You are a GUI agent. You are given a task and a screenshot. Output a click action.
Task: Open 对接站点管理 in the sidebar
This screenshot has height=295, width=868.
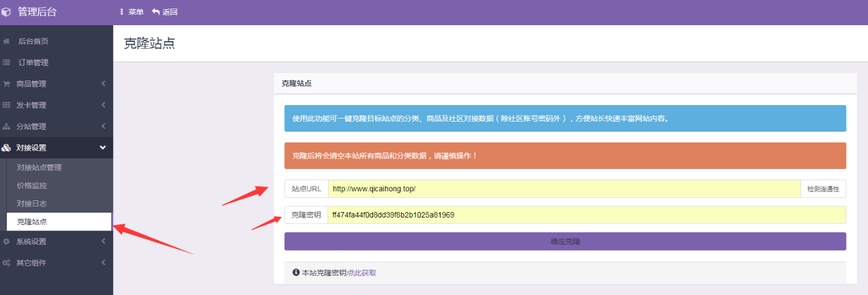[x=39, y=167]
